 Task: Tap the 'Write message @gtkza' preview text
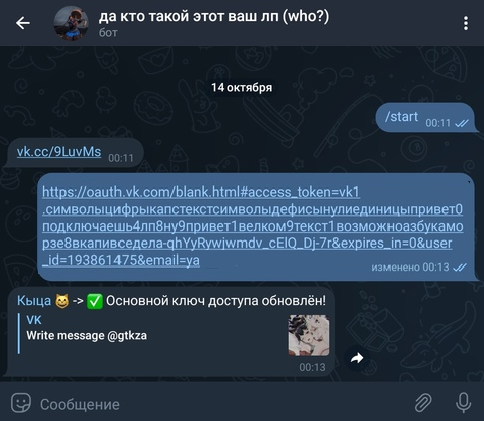(x=86, y=335)
